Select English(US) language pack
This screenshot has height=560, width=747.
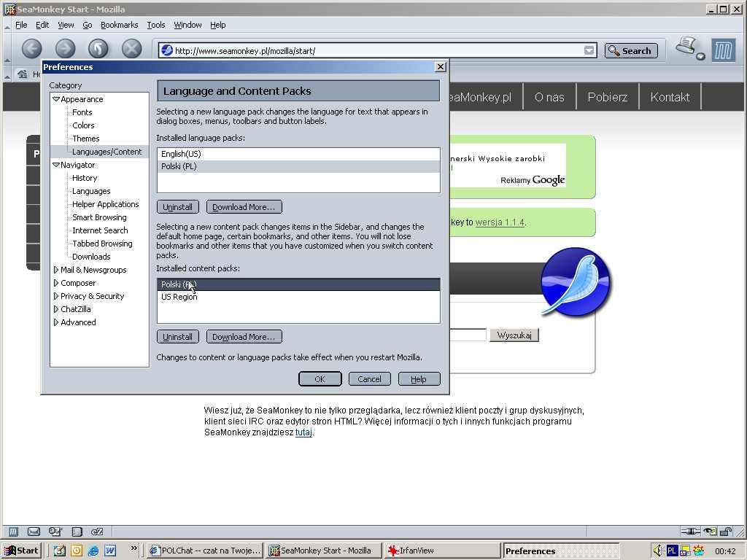point(298,154)
